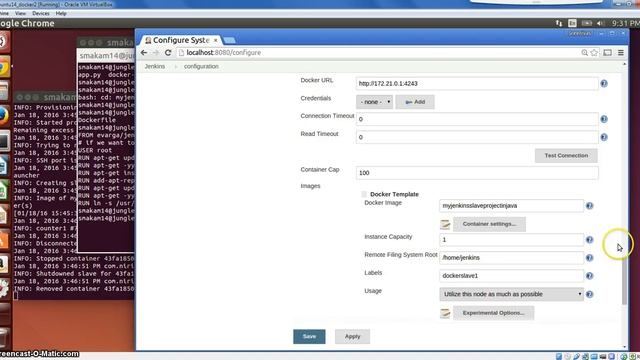Image resolution: width=640 pixels, height=360 pixels.
Task: Click the configuration breadcrumb link
Action: point(201,67)
